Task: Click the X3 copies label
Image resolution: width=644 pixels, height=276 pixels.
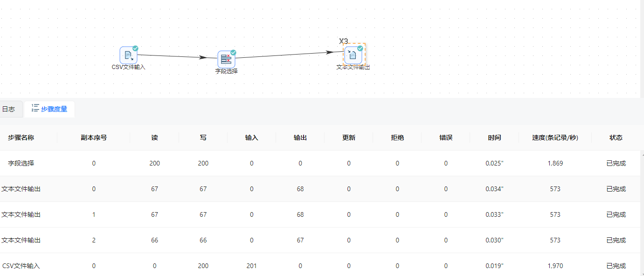Action: pyautogui.click(x=343, y=41)
